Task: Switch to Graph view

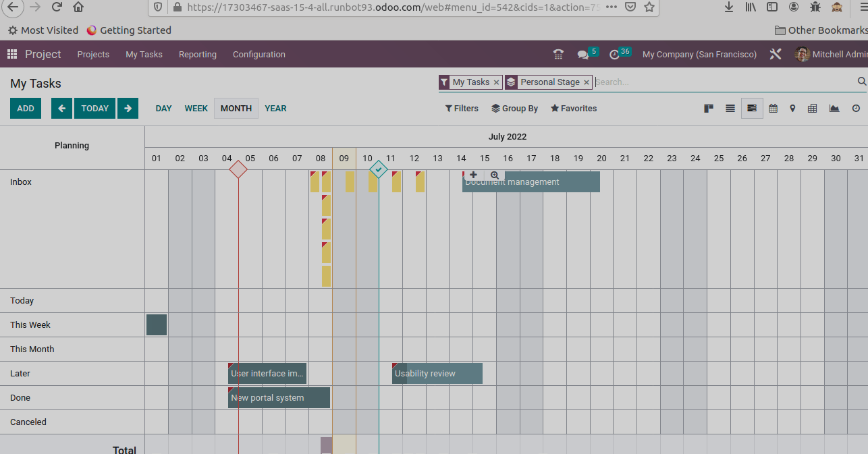Action: click(x=834, y=108)
